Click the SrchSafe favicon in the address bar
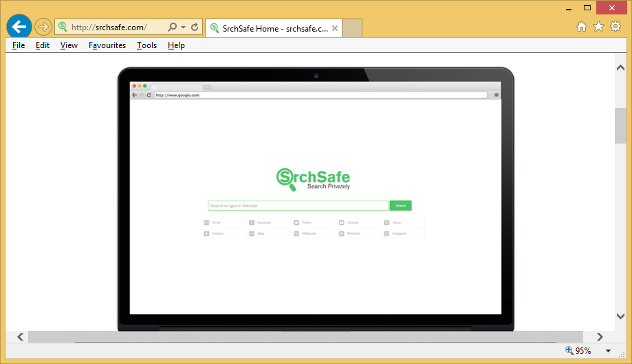The width and height of the screenshot is (632, 364). click(63, 27)
